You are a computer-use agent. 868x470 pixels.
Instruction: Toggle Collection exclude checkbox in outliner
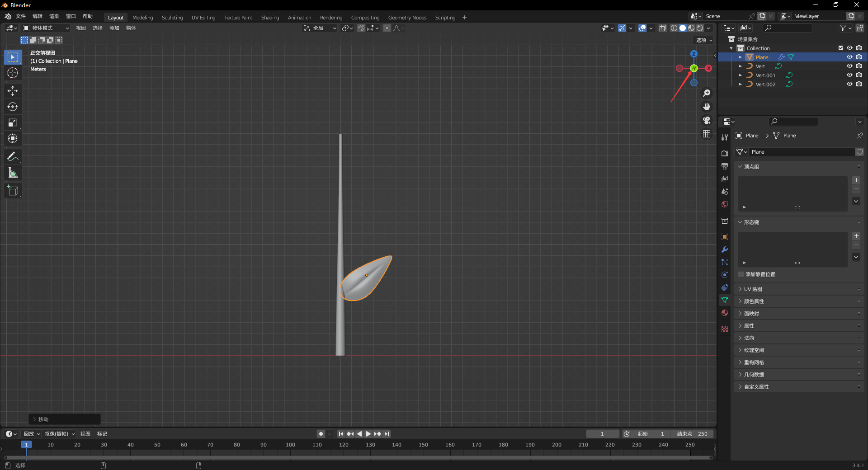point(841,48)
